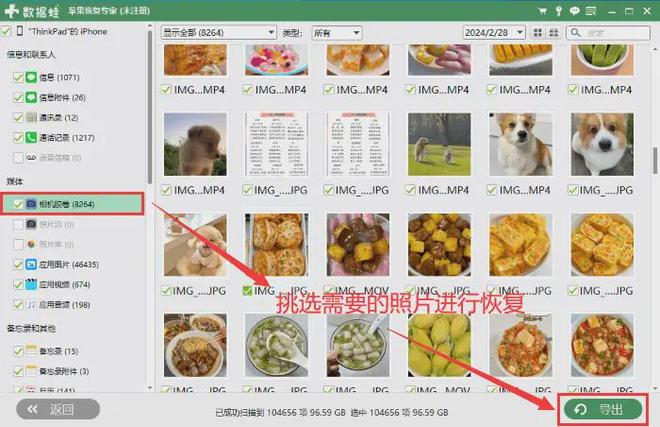This screenshot has width=660, height=427.
Task: Switch to large grid thumbnail view
Action: point(538,33)
